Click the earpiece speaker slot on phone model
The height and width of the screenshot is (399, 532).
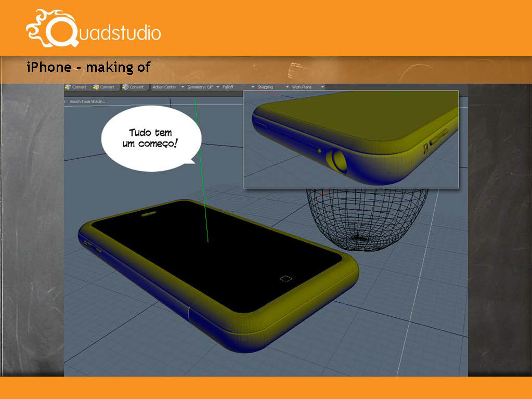tap(149, 214)
